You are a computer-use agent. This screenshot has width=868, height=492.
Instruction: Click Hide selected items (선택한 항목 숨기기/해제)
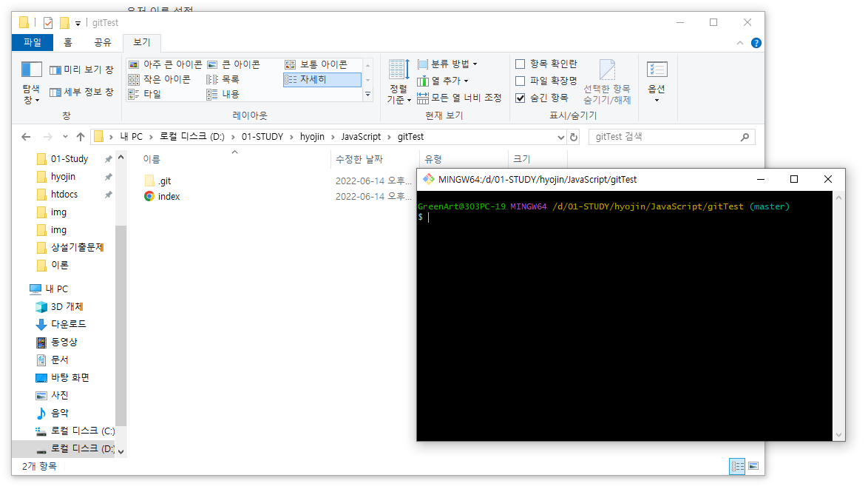[607, 82]
